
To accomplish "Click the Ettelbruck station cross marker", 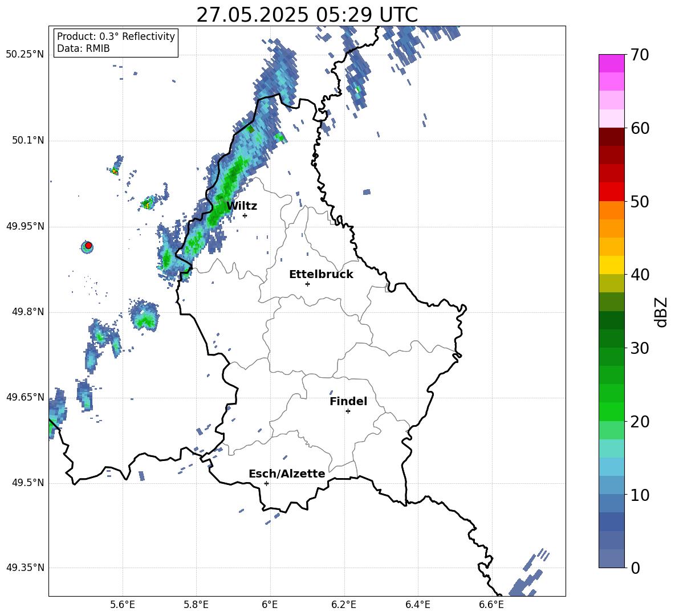I will (x=307, y=284).
